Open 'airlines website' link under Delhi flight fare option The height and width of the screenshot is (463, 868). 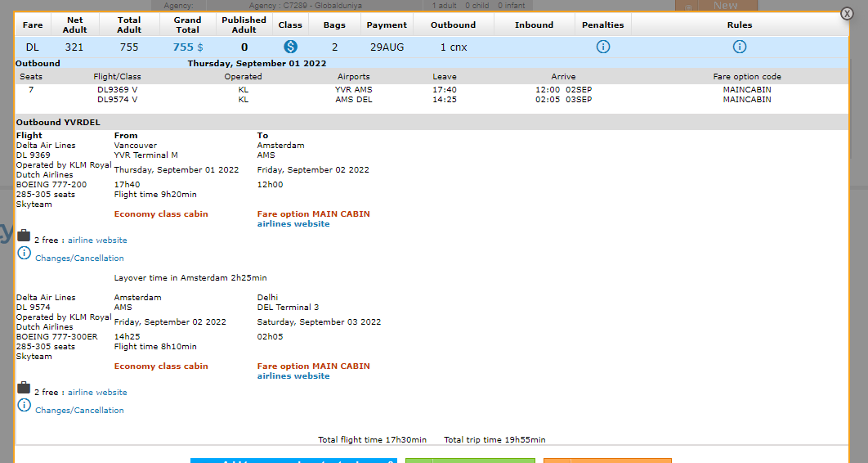click(293, 376)
